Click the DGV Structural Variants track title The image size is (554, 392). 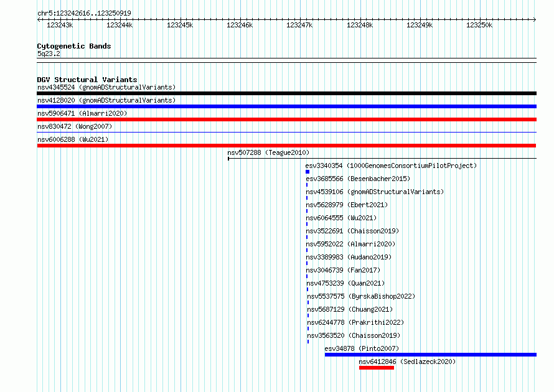[x=87, y=80]
